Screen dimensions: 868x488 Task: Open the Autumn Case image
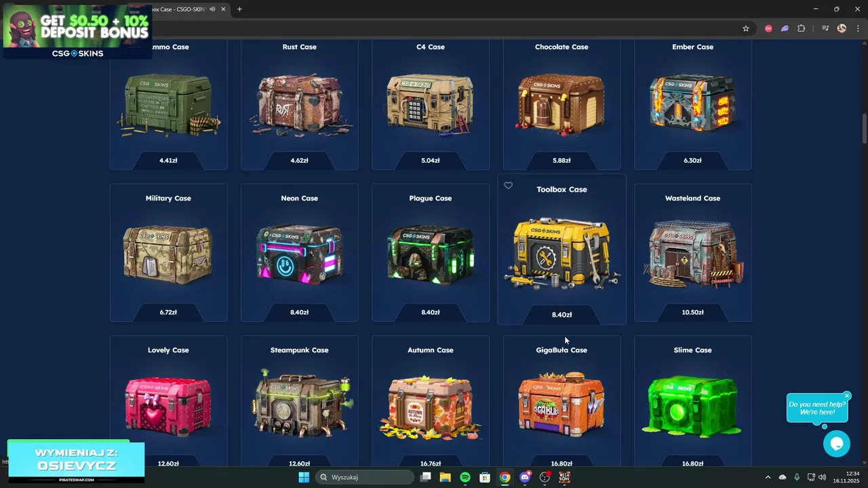[431, 407]
